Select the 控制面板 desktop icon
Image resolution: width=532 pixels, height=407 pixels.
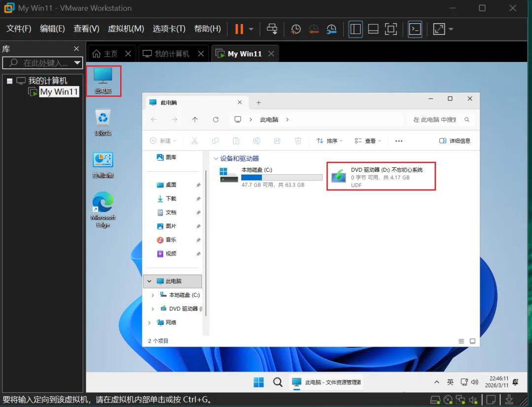pyautogui.click(x=103, y=165)
